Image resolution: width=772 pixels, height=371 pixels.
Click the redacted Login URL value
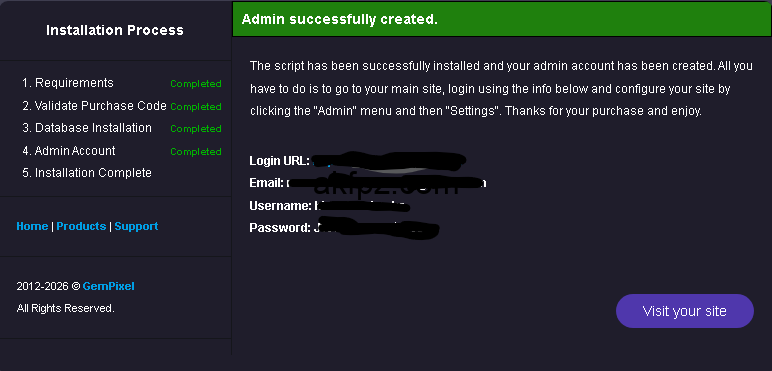pyautogui.click(x=389, y=161)
